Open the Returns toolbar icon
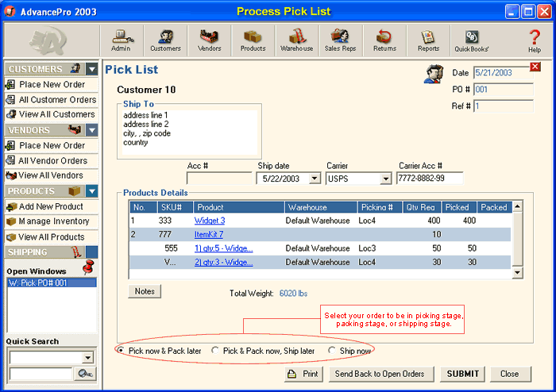 pos(384,40)
